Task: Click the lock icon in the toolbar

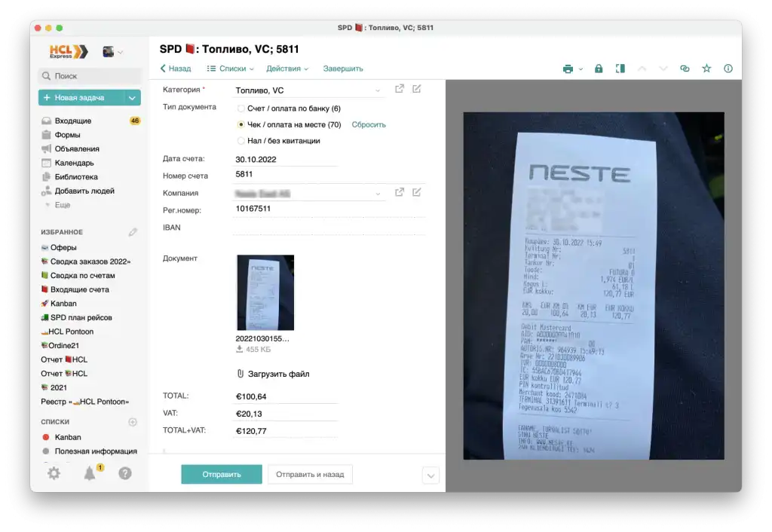Action: pos(598,69)
